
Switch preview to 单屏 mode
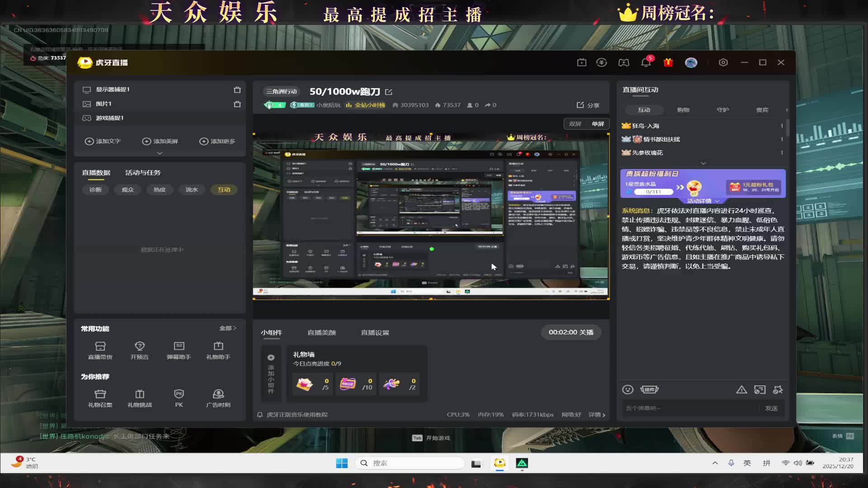pyautogui.click(x=598, y=124)
